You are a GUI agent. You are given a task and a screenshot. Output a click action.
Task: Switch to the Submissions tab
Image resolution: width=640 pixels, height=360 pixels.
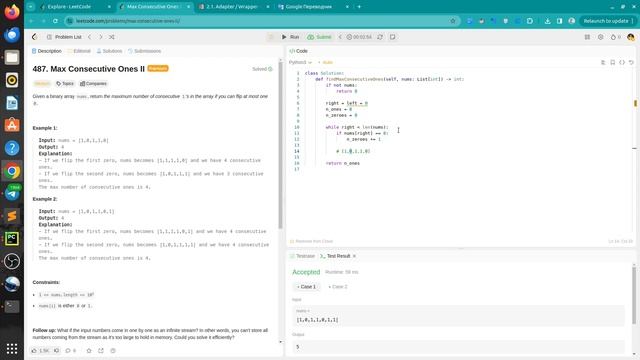(144, 51)
